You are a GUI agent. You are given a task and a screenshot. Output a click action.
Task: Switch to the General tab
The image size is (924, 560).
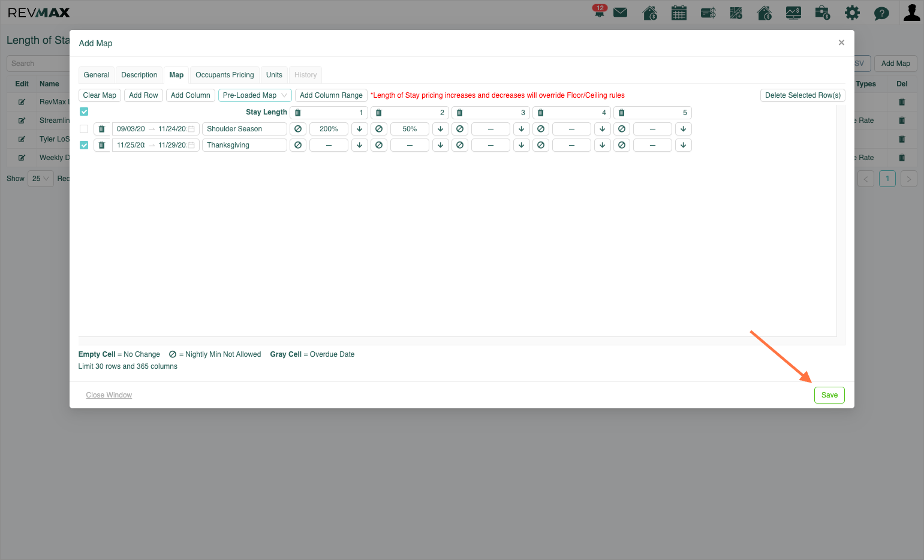[x=97, y=75]
